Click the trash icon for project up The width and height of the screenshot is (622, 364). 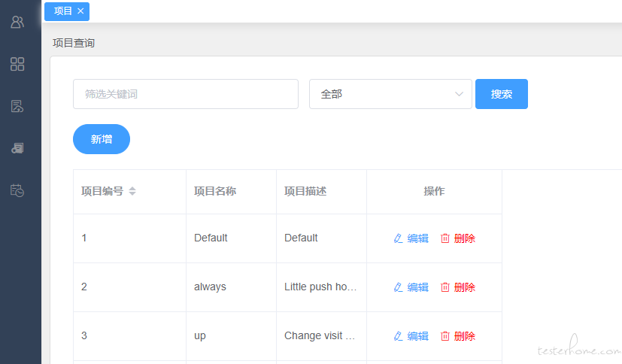coord(445,336)
